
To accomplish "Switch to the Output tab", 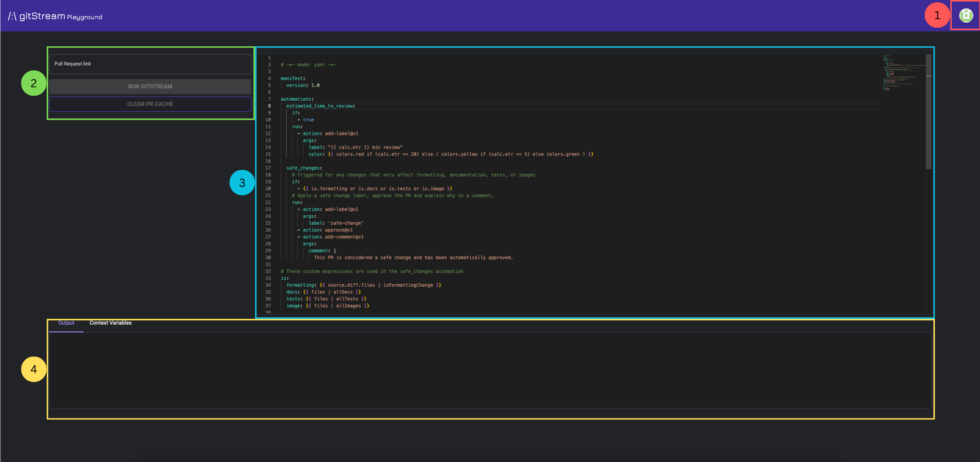I will point(66,323).
